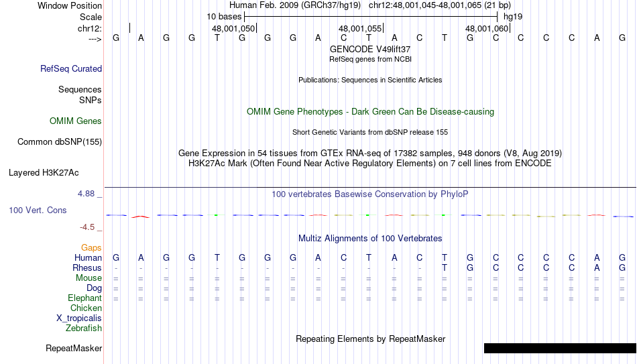637x364 pixels.
Task: Click Repeating Elements by RepeatMasker title
Action: point(371,339)
